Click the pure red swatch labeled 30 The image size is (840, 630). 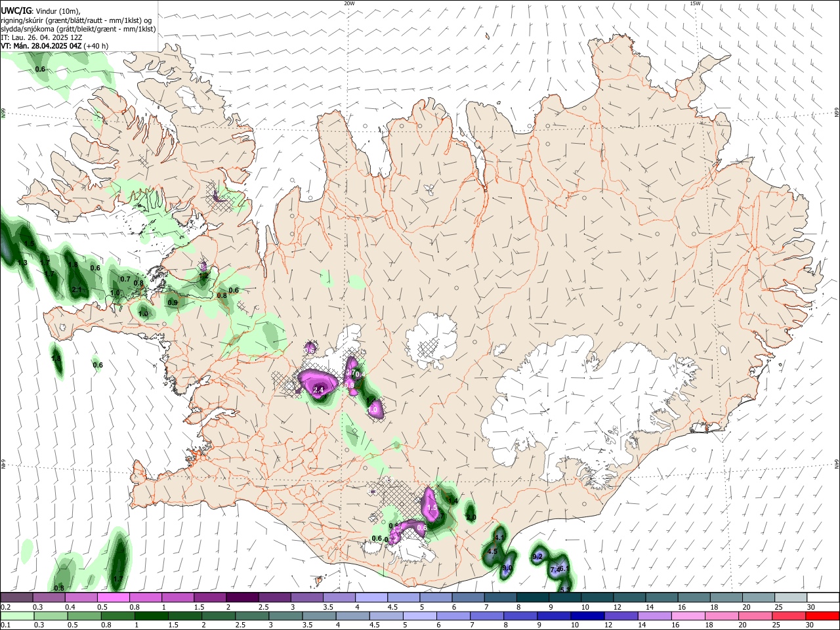822,616
